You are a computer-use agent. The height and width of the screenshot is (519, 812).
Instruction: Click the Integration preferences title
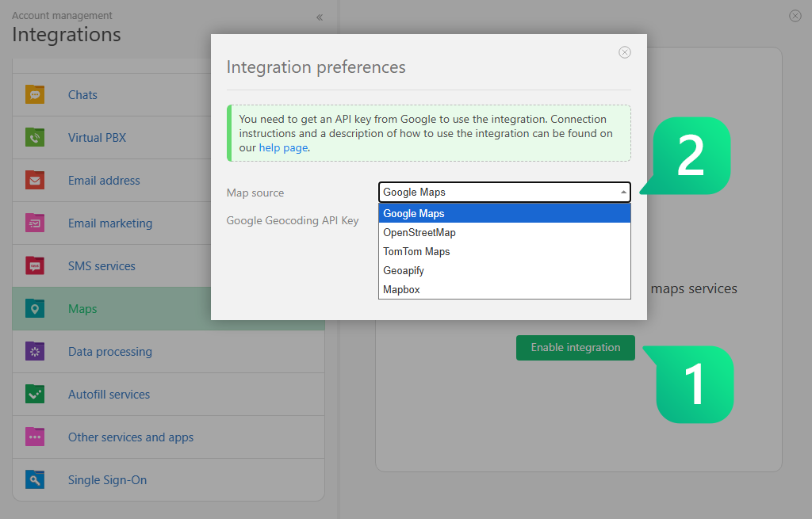pos(316,67)
